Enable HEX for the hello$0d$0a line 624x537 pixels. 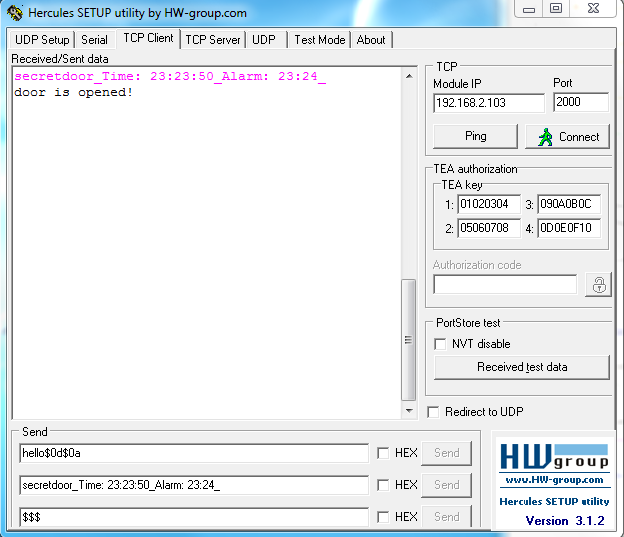(x=383, y=453)
